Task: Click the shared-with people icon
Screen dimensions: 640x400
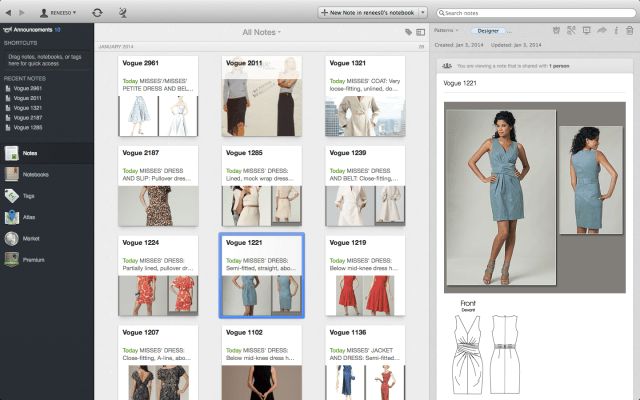Action: point(447,66)
